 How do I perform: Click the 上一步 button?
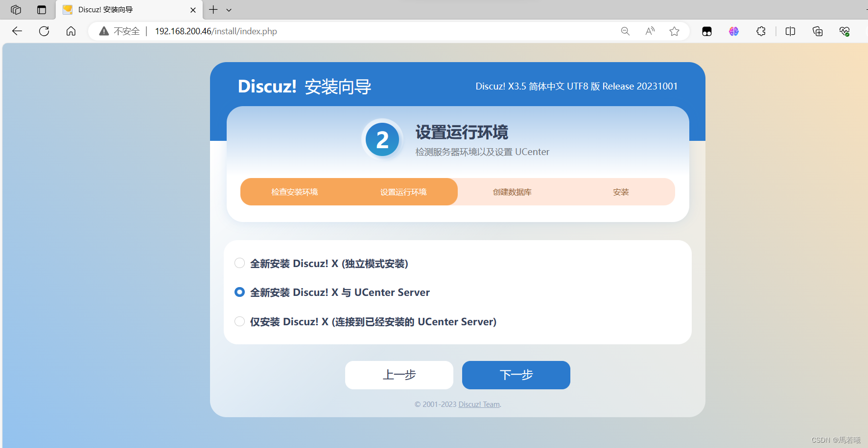[x=399, y=375]
